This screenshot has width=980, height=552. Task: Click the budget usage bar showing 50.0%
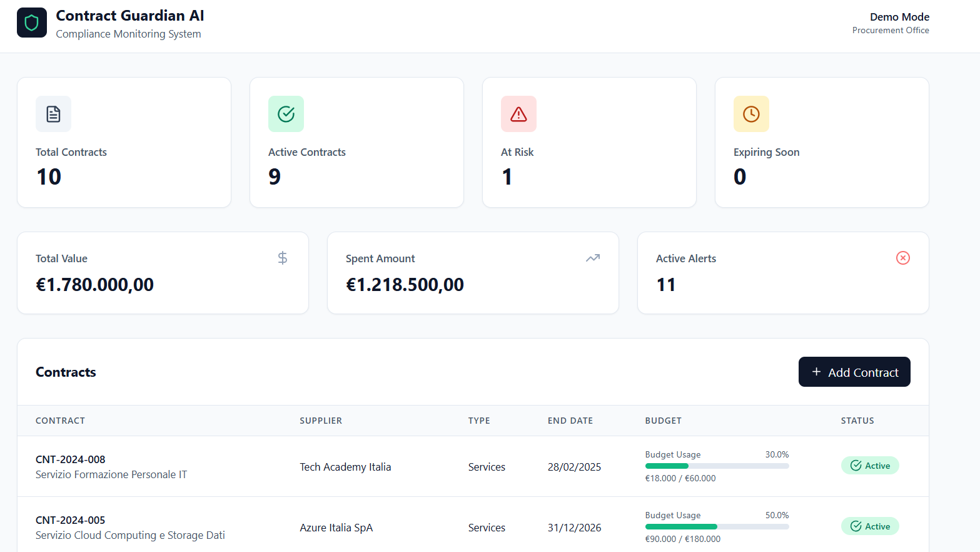717,527
